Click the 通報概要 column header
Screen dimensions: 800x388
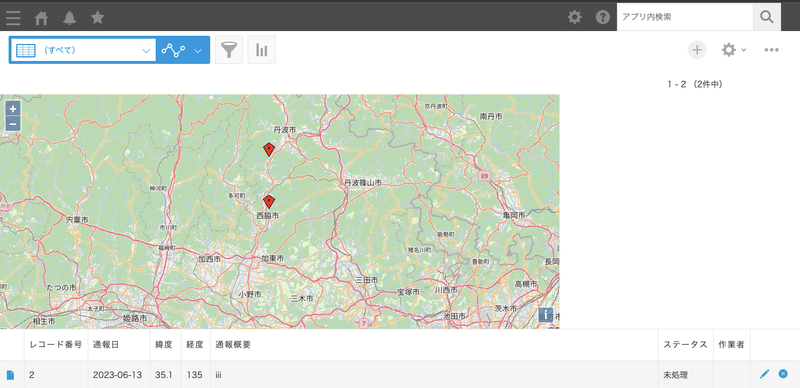(434, 345)
